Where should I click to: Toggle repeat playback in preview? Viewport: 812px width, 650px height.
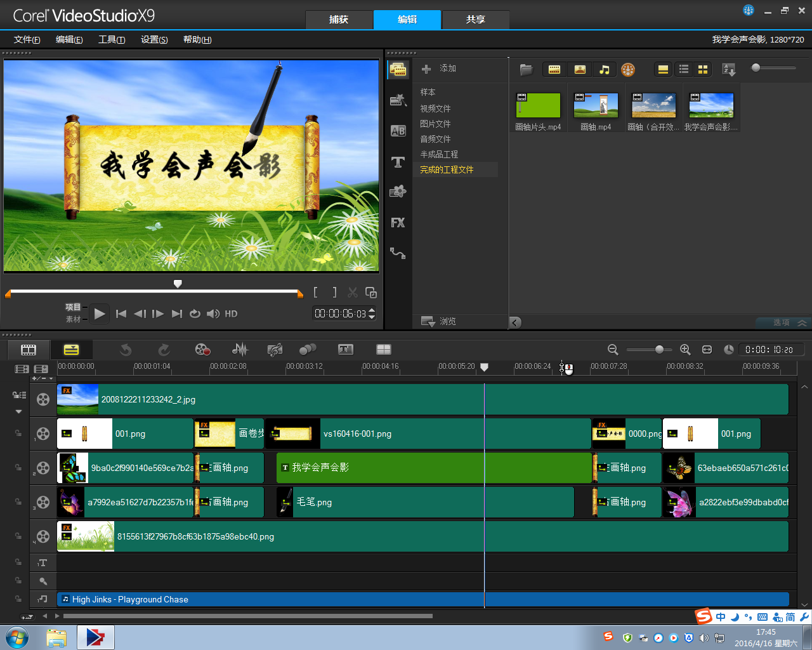[x=195, y=314]
